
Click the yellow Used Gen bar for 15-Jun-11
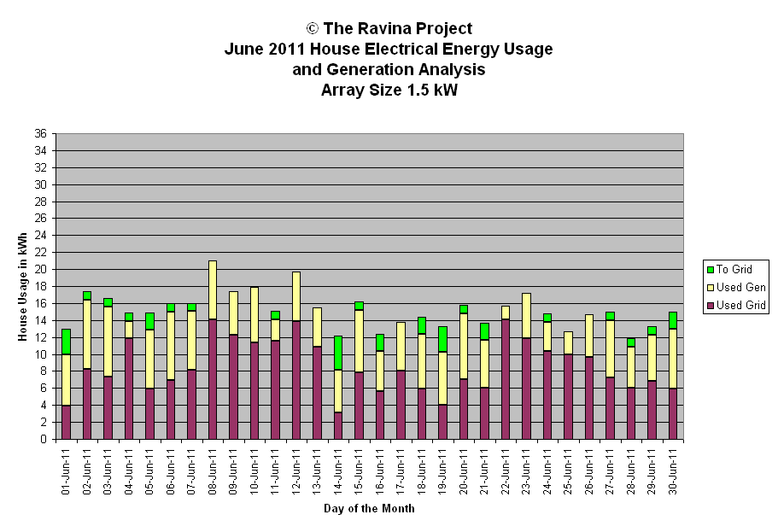pyautogui.click(x=359, y=342)
